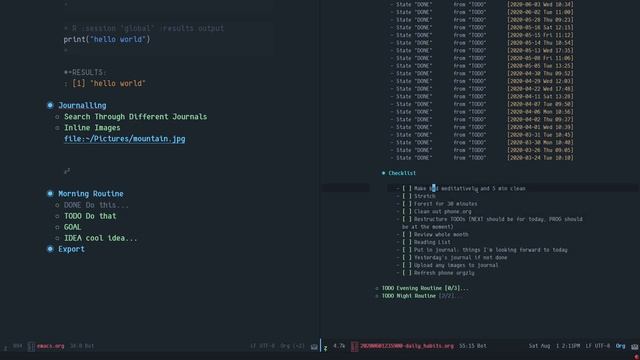Click the timestamp '[2020-06-03 Wed 10:34]'

pos(540,4)
